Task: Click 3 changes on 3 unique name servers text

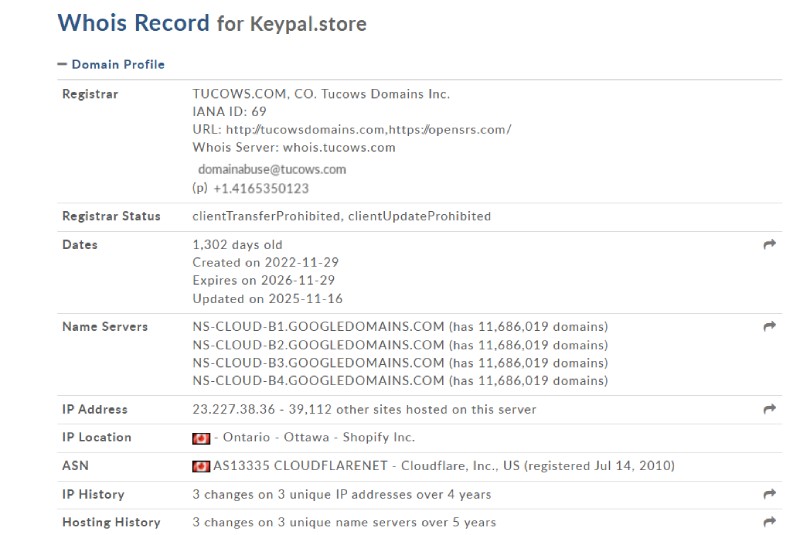Action: (344, 522)
